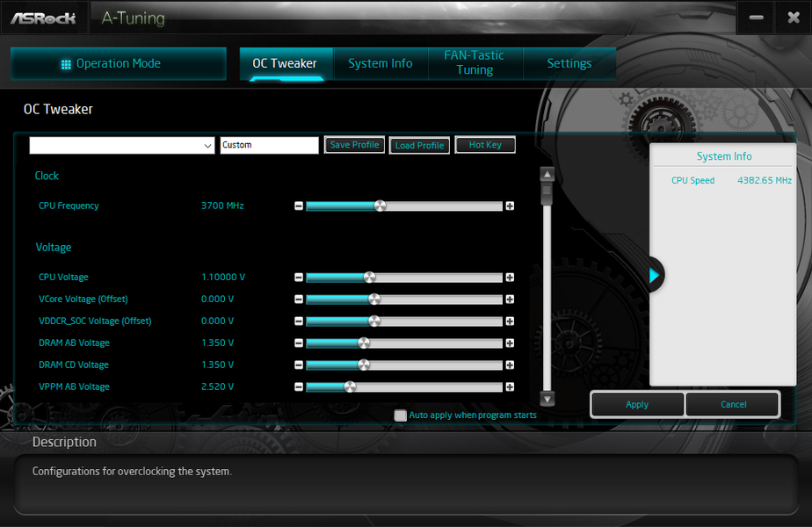Viewport: 812px width, 527px height.
Task: Click the Load Profile button
Action: click(x=419, y=146)
